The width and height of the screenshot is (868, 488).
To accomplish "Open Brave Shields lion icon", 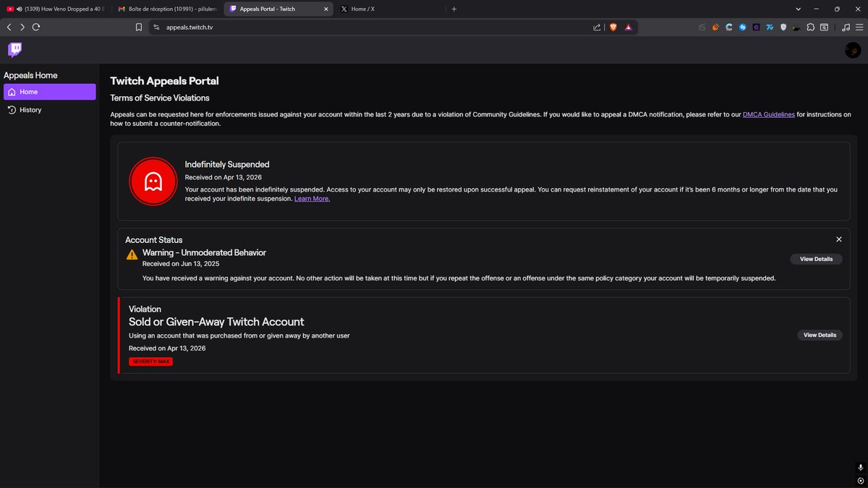I will point(613,27).
